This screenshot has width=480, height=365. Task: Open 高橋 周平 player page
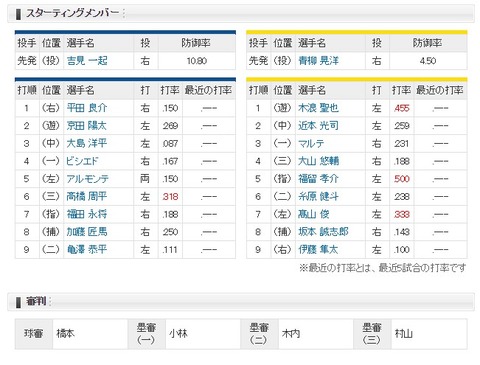click(x=87, y=196)
